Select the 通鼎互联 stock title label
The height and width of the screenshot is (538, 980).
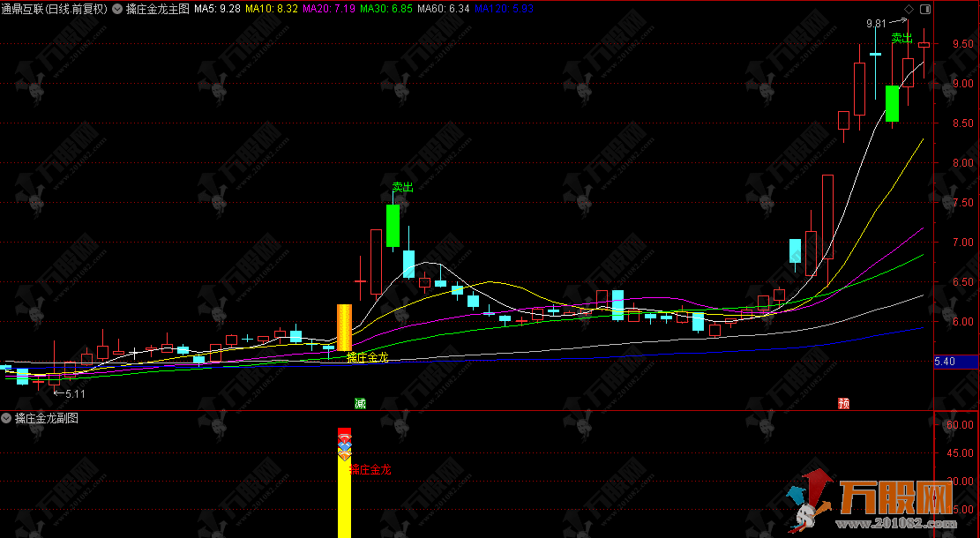pos(55,9)
